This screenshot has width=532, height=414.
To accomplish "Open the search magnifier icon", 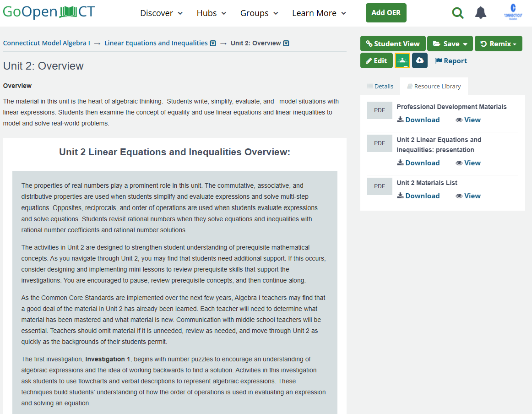I will (458, 13).
